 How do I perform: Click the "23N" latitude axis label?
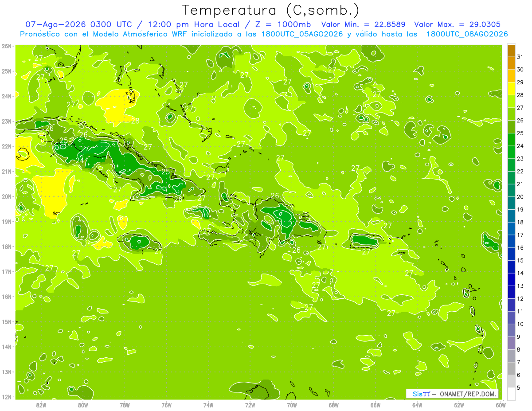pos(7,121)
